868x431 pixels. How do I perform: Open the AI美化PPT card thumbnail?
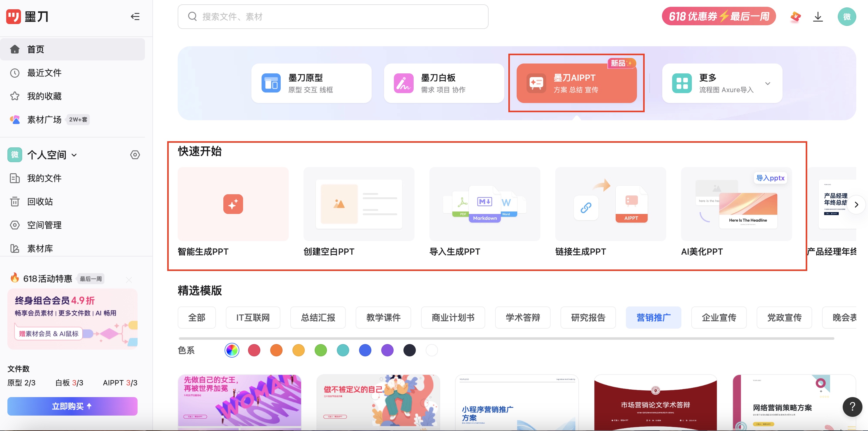click(737, 204)
